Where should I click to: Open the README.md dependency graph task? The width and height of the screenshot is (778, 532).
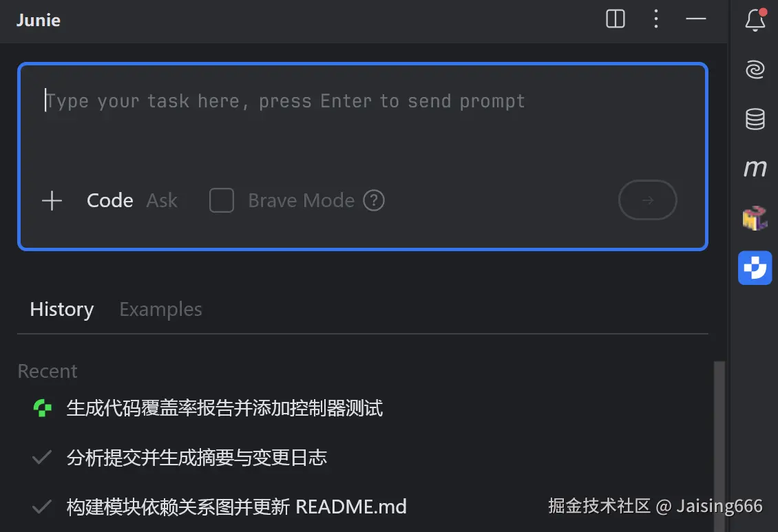click(236, 507)
